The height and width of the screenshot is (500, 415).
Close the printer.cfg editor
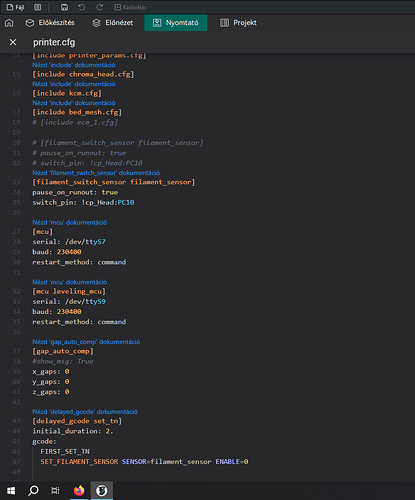point(13,42)
